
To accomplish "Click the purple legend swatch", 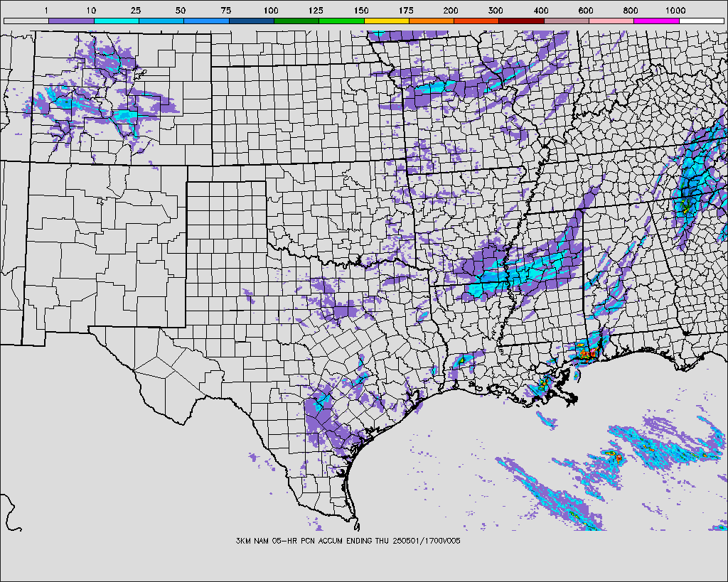I will click(72, 21).
